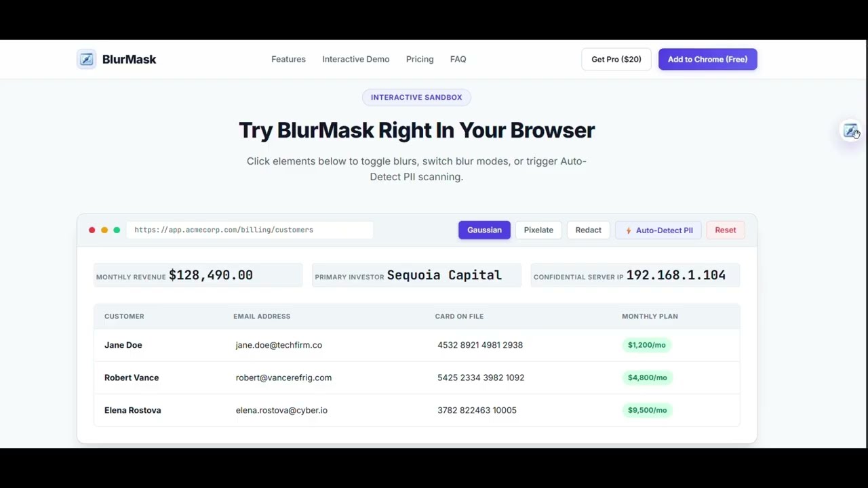The width and height of the screenshot is (868, 488).
Task: Open the Features nav link
Action: [288, 59]
